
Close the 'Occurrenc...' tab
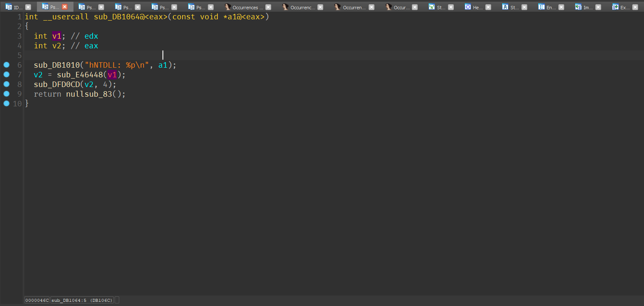point(320,7)
